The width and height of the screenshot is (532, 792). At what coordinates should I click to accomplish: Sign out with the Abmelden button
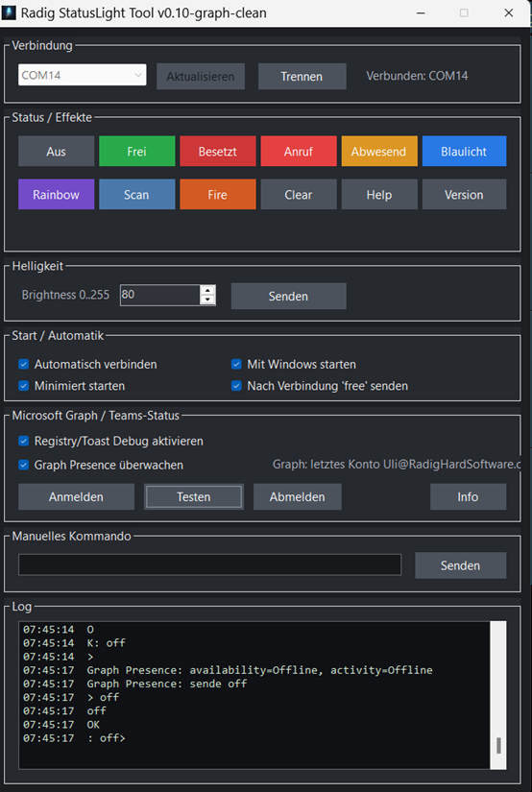click(297, 496)
